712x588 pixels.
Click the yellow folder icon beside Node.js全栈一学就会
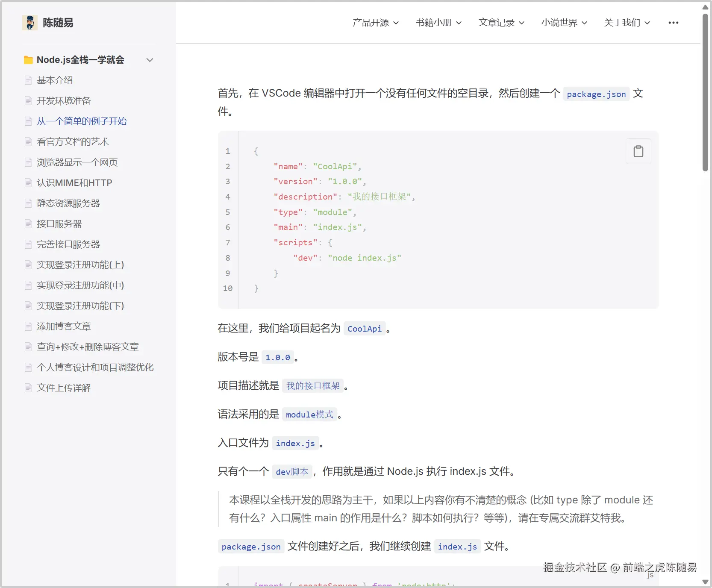(28, 60)
